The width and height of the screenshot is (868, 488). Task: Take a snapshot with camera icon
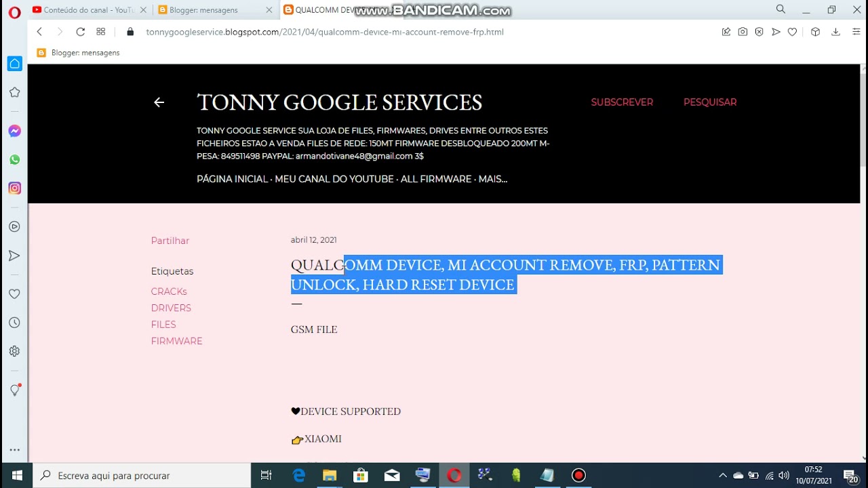pyautogui.click(x=743, y=32)
